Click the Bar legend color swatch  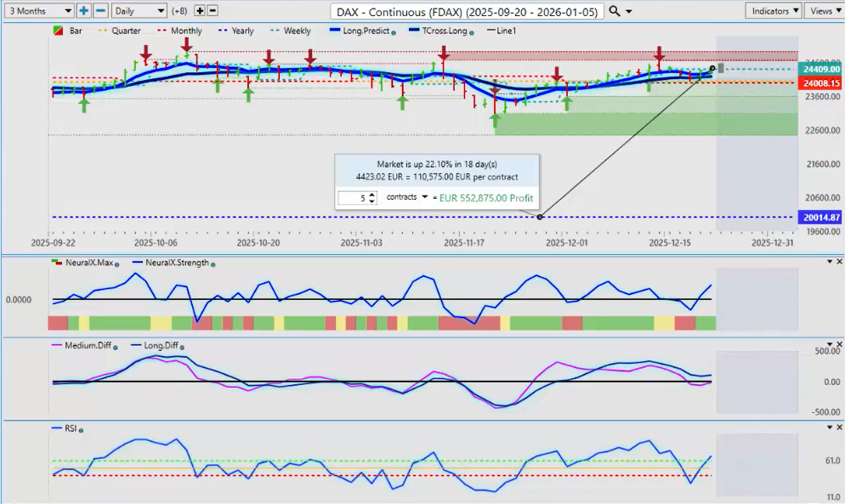(x=57, y=31)
